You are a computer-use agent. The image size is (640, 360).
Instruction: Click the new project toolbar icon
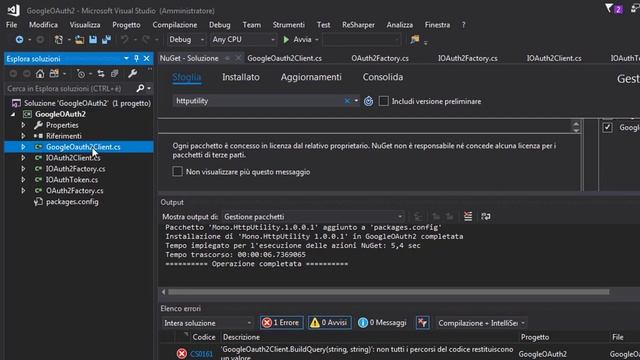tap(59, 40)
